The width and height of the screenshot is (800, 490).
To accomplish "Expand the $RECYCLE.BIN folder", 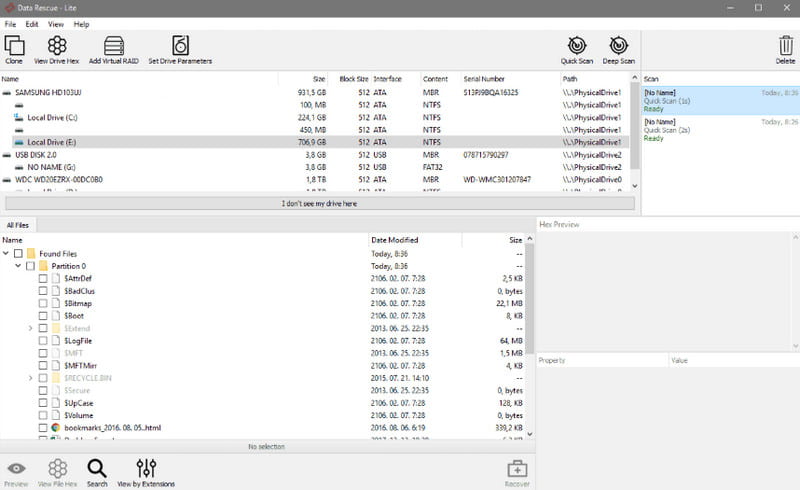I will (x=31, y=378).
